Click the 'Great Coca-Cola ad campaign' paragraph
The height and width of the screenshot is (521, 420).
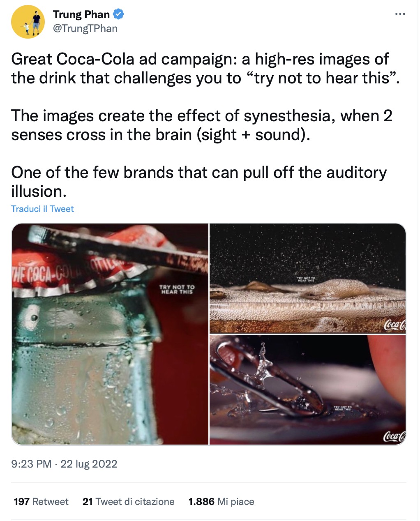pyautogui.click(x=205, y=69)
